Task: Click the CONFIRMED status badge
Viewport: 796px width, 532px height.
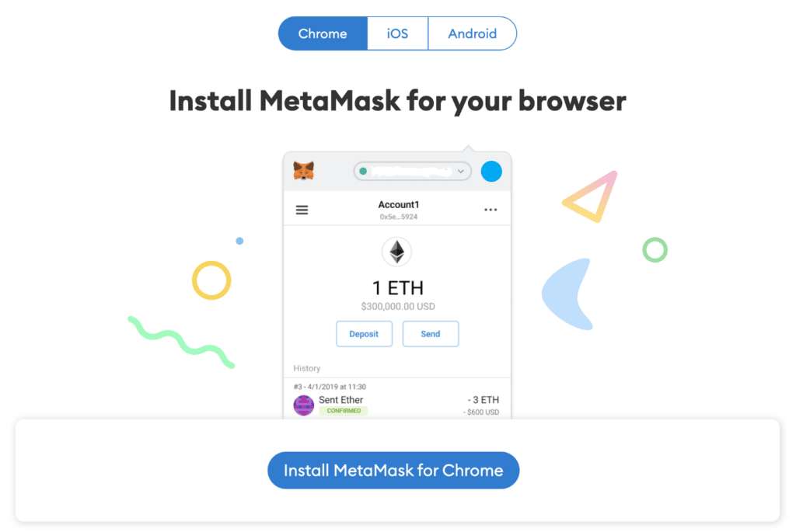Action: 344,411
